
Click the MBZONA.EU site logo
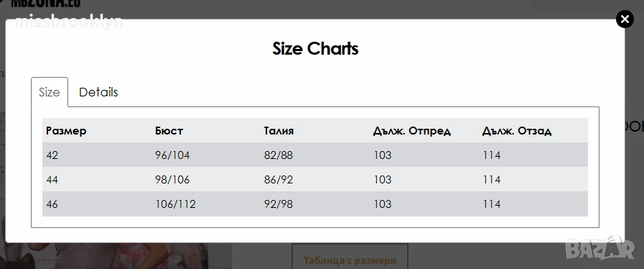45,4
